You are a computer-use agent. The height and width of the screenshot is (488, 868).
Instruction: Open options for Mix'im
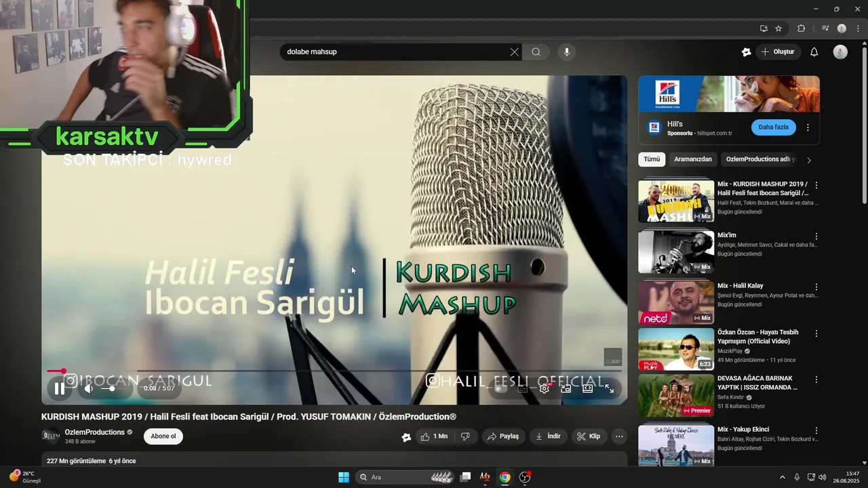[816, 237]
